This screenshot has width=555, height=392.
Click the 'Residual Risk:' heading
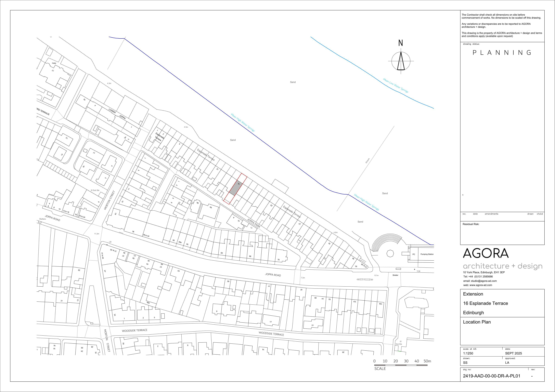tap(471, 224)
